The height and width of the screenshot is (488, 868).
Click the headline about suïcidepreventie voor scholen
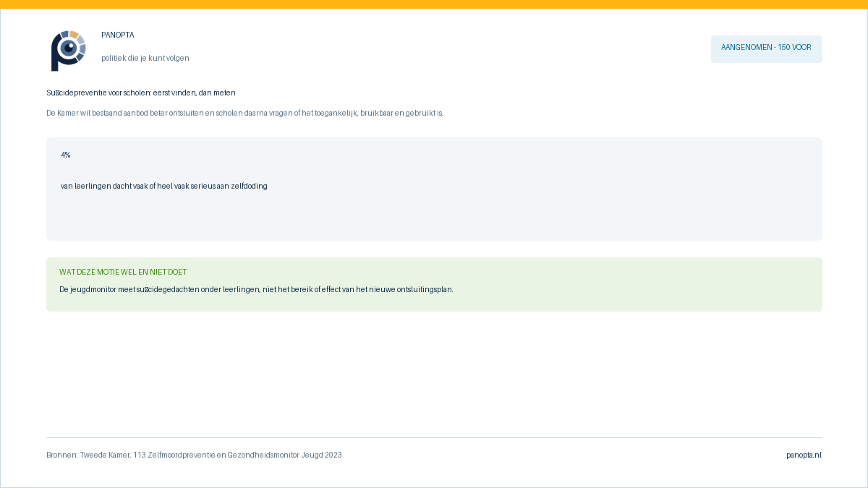141,93
